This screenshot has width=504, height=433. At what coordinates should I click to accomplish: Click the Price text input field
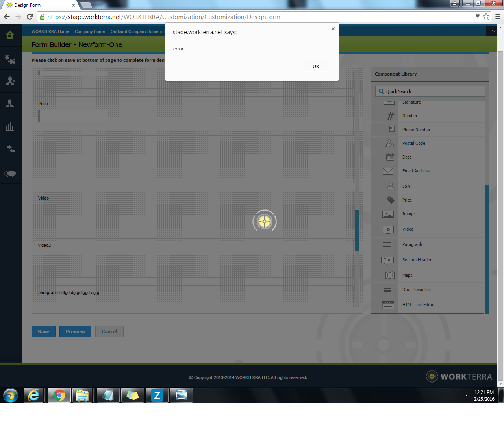pos(74,116)
